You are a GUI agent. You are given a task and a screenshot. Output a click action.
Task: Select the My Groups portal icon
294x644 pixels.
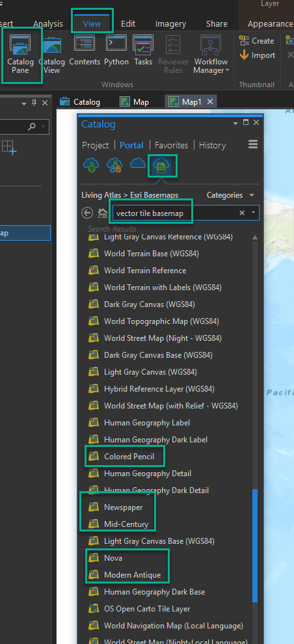[x=114, y=165]
